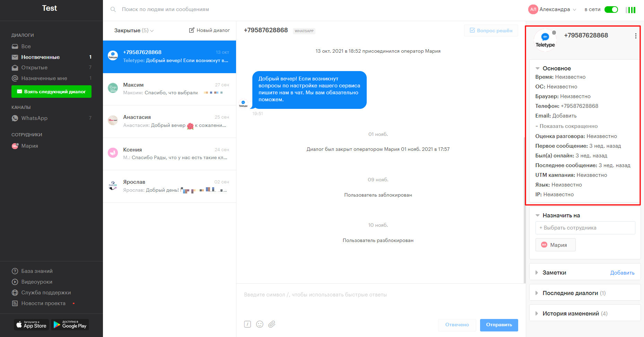Click the quick replies slash icon
644x337 pixels.
[247, 324]
